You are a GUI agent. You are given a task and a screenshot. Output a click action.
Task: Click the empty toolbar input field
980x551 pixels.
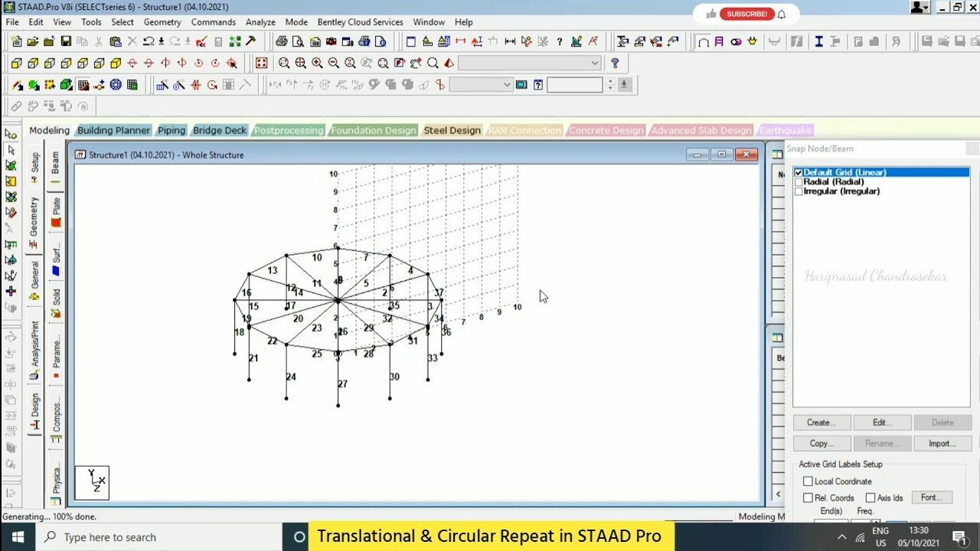574,85
